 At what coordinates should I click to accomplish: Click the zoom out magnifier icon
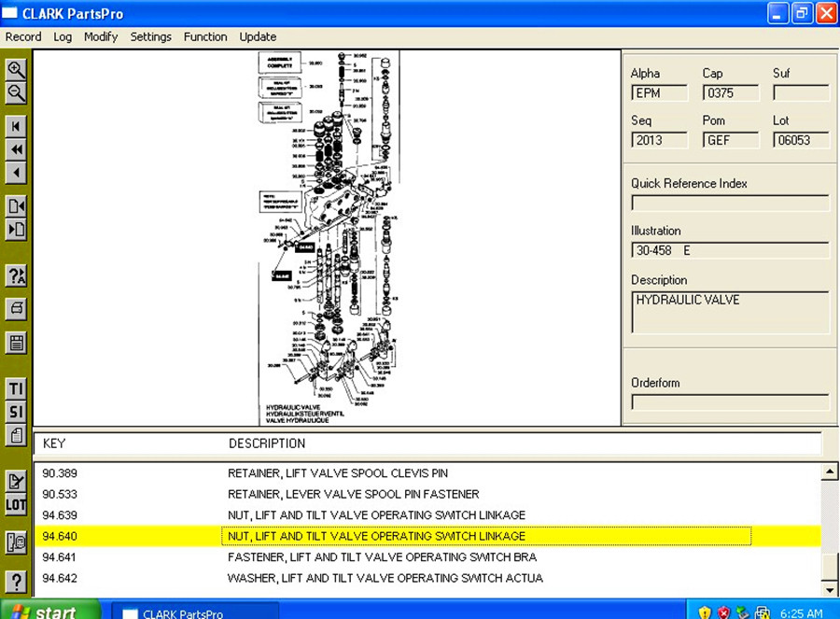pos(16,93)
